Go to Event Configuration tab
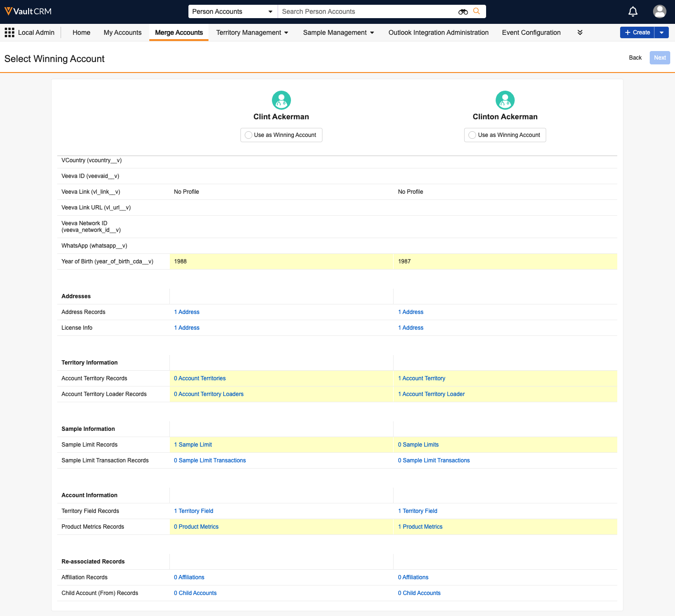 531,32
